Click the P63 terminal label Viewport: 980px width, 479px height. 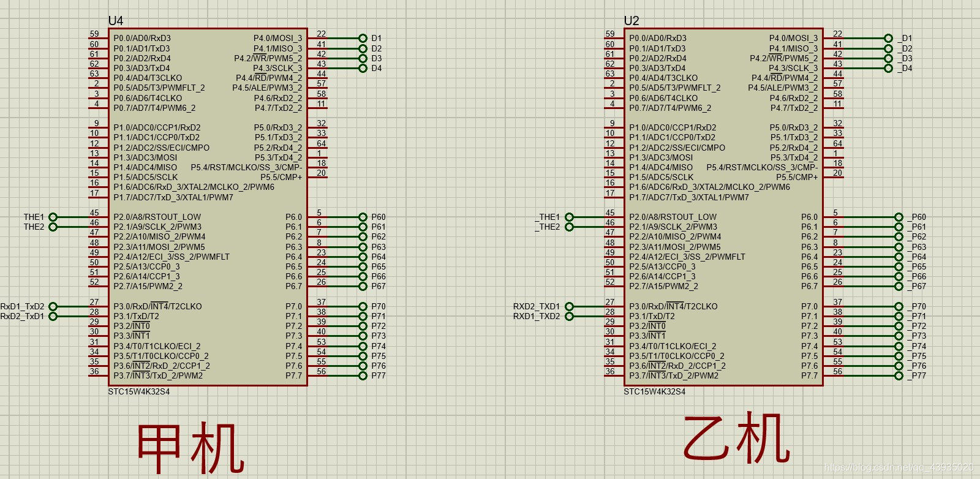pos(379,247)
